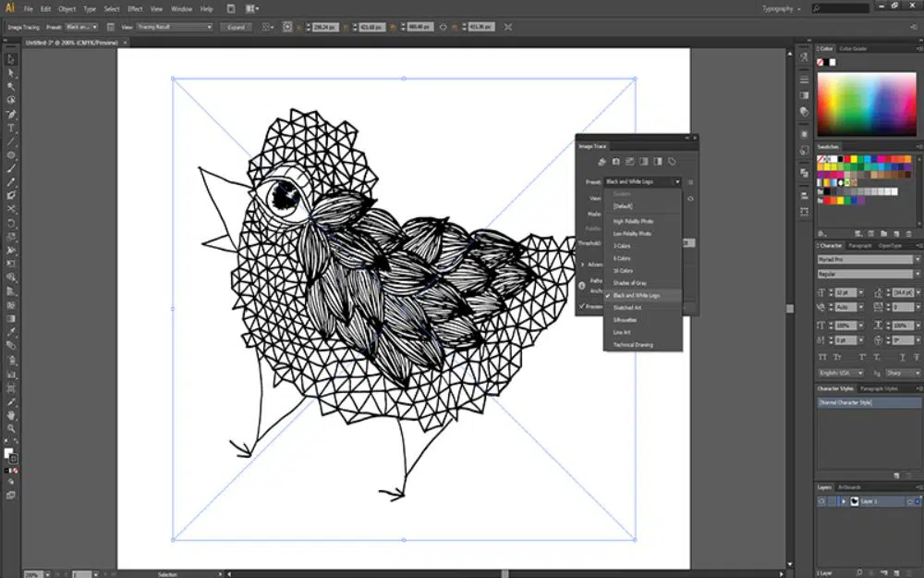Click the High Color camera icon in Image Trace

tap(615, 162)
